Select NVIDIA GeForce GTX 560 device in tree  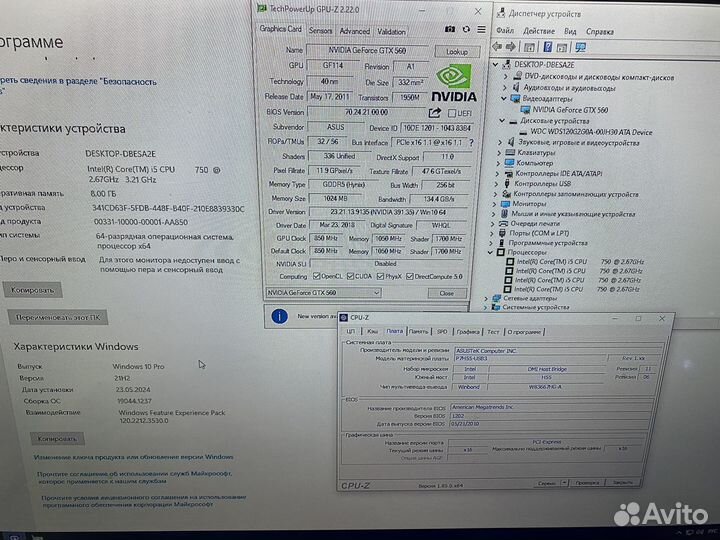pos(570,110)
